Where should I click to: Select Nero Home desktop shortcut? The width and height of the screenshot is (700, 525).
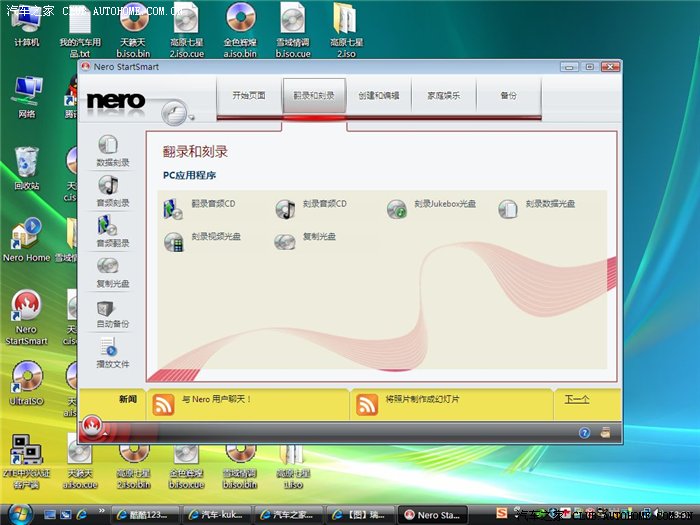click(x=26, y=240)
